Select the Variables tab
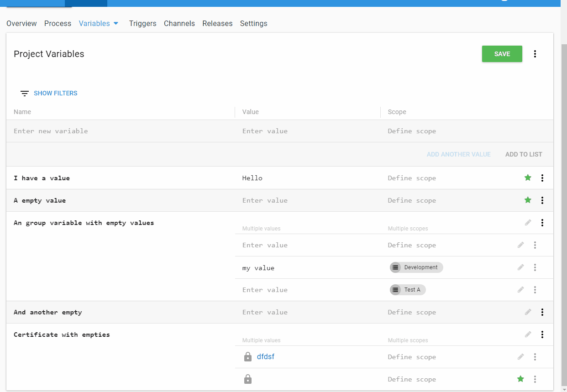567x392 pixels. point(94,23)
